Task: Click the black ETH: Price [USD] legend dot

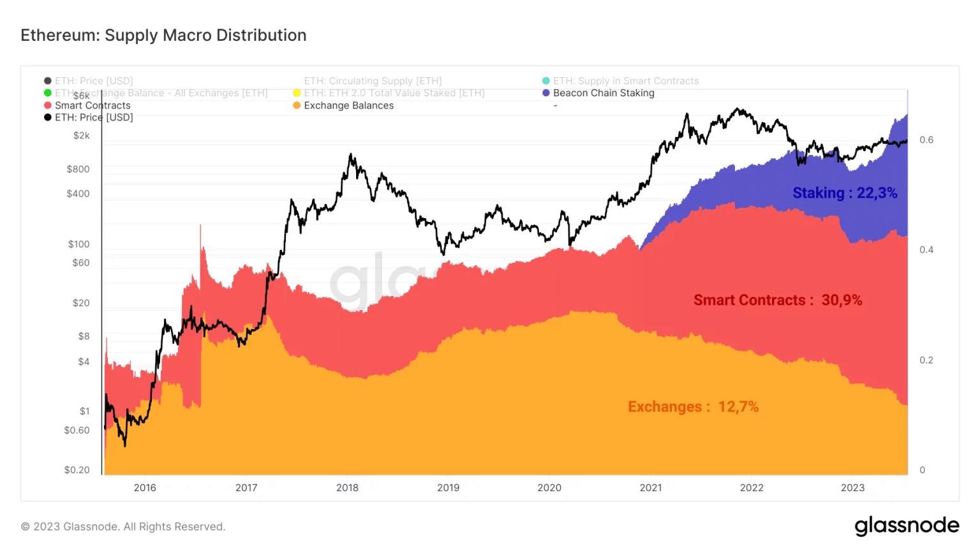Action: [x=48, y=117]
